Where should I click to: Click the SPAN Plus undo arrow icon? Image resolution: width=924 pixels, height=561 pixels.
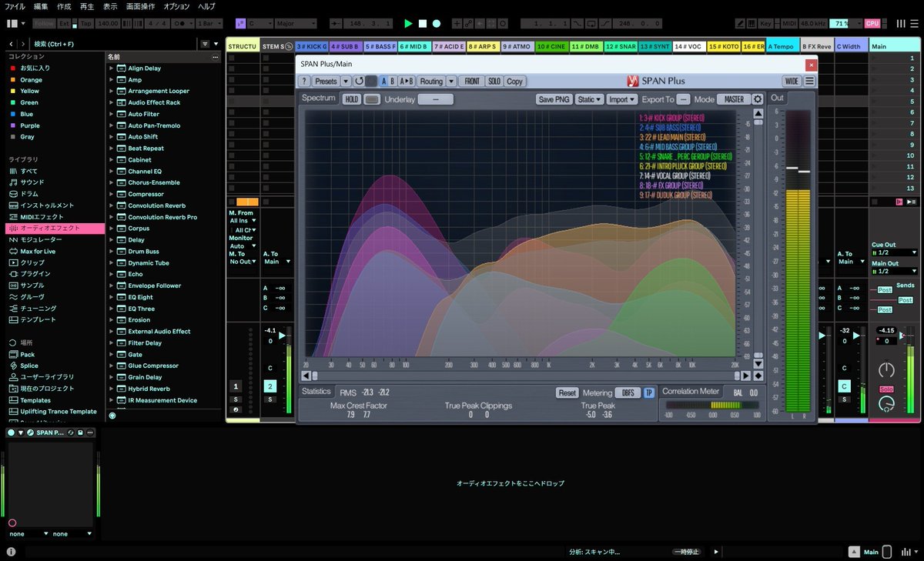pyautogui.click(x=359, y=81)
